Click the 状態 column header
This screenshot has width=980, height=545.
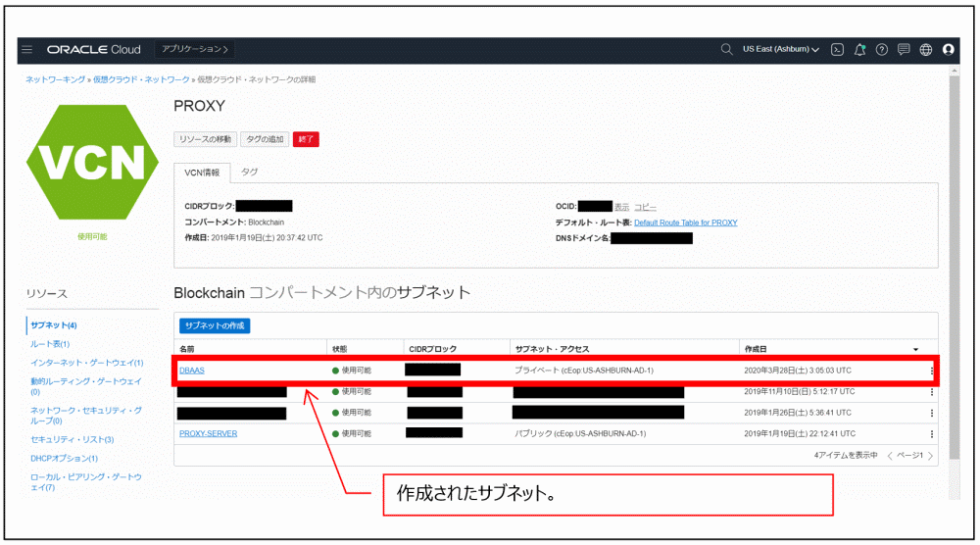pos(339,349)
